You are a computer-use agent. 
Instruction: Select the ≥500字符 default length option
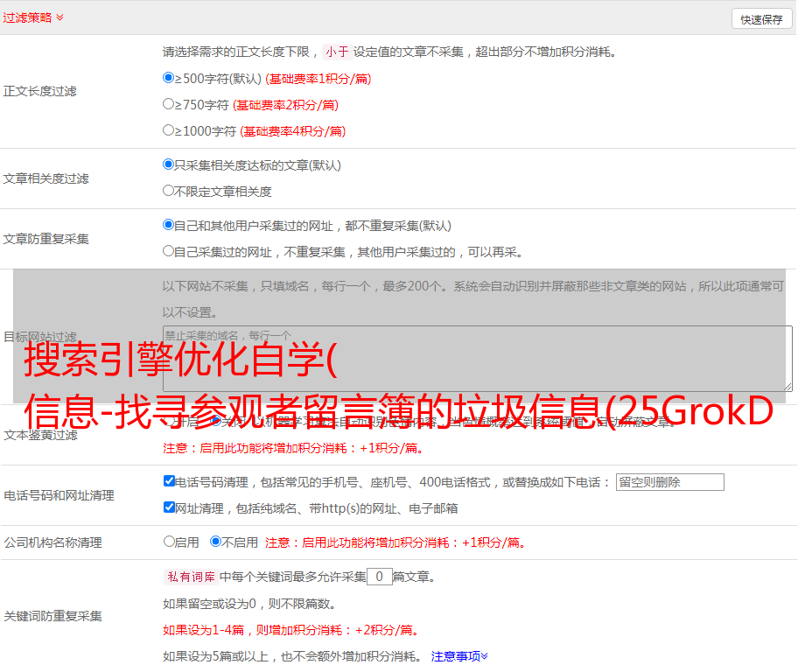169,78
